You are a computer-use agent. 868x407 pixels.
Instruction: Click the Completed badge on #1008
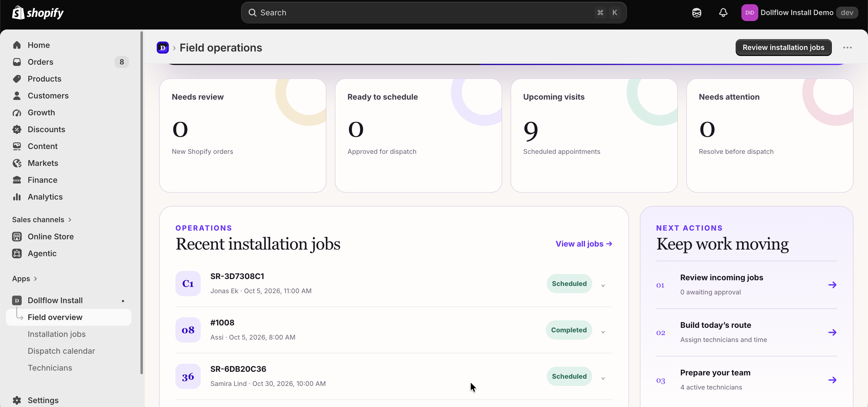(x=569, y=330)
